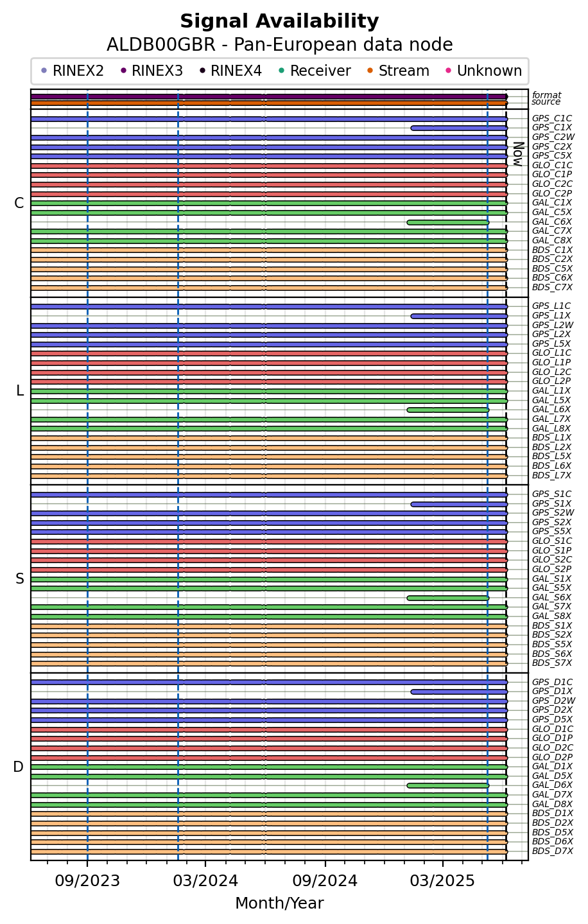Viewport: 588px width, 924px height.
Task: Select the GPS_L1X signal label
Action: pyautogui.click(x=551, y=316)
